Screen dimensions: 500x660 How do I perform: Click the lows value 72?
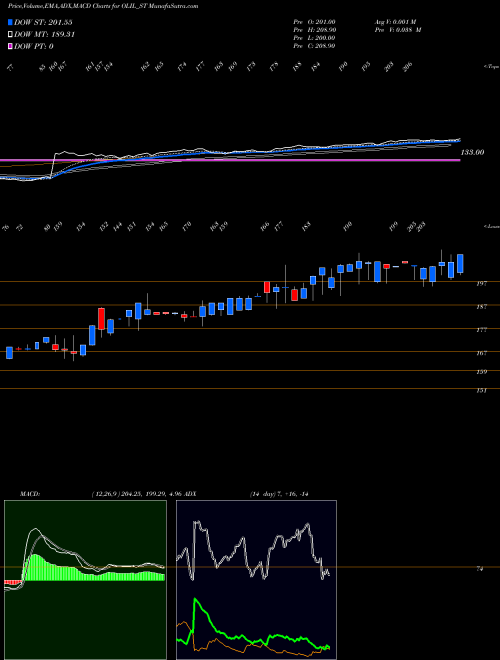pyautogui.click(x=19, y=228)
